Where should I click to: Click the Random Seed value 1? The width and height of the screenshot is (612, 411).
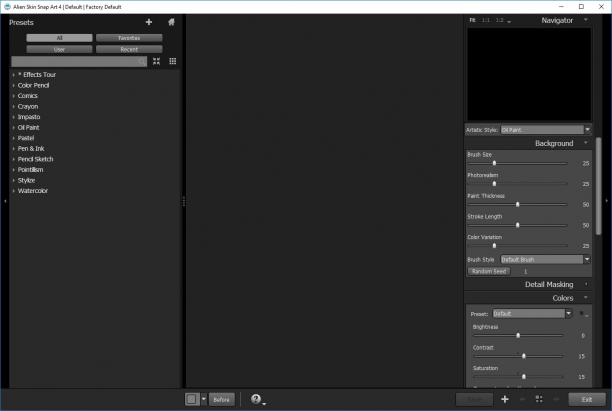click(x=525, y=271)
